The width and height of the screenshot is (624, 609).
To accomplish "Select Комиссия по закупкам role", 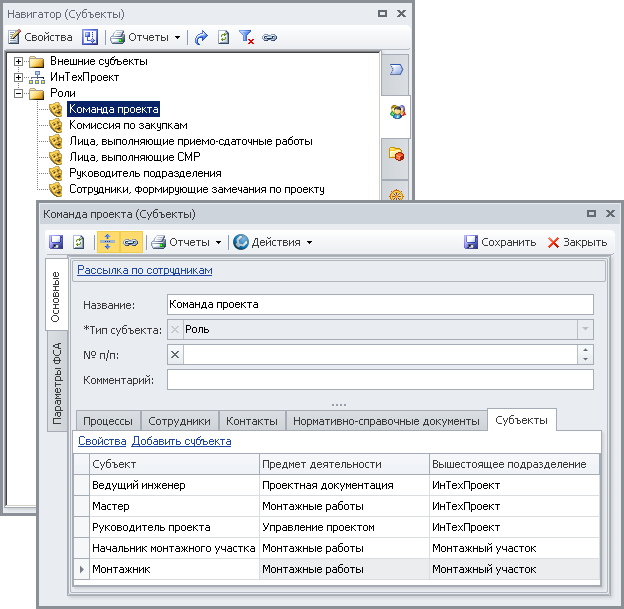I will coord(128,125).
